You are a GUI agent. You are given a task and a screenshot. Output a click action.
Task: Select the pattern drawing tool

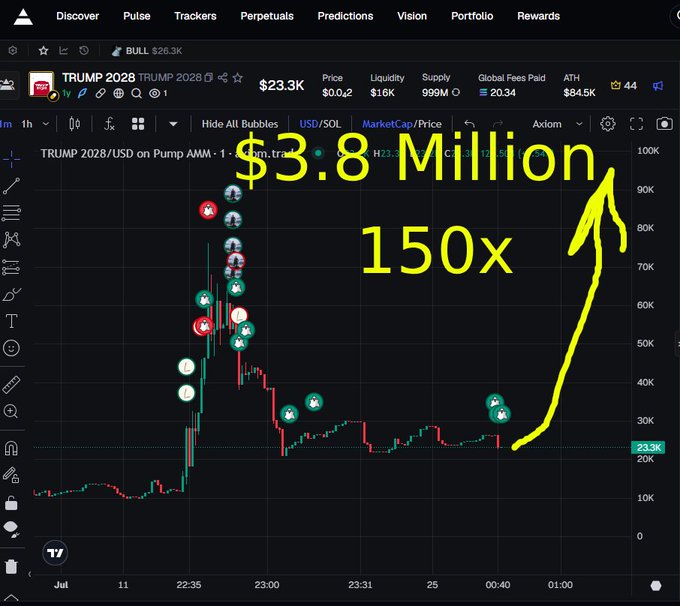(11, 239)
